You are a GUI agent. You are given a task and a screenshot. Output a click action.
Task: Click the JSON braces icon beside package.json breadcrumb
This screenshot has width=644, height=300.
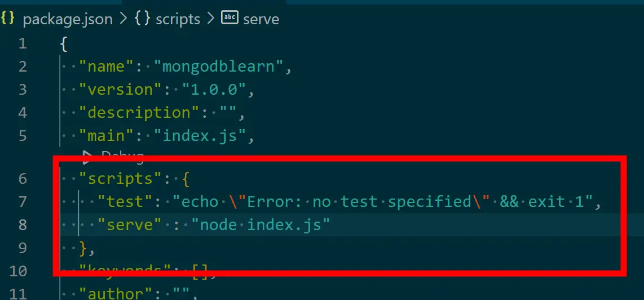tap(8, 18)
